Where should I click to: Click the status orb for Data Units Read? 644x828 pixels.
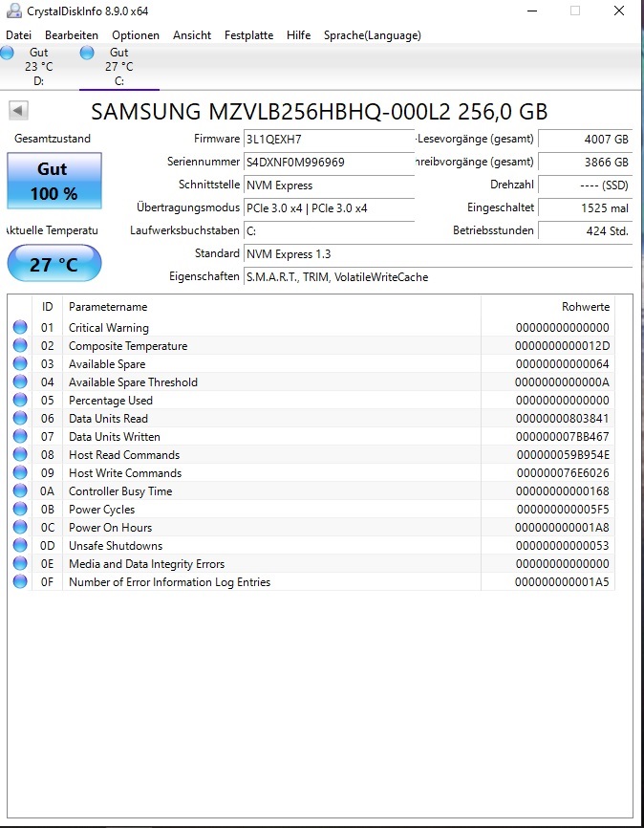(x=20, y=418)
